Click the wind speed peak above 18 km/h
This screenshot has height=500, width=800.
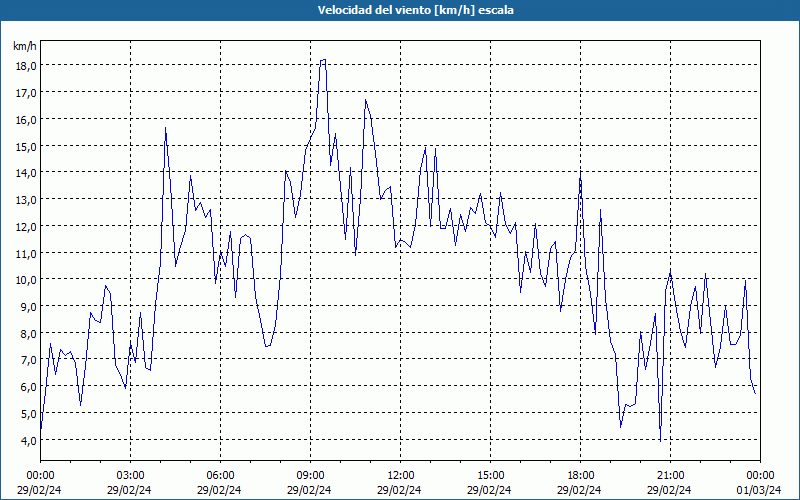(x=323, y=60)
